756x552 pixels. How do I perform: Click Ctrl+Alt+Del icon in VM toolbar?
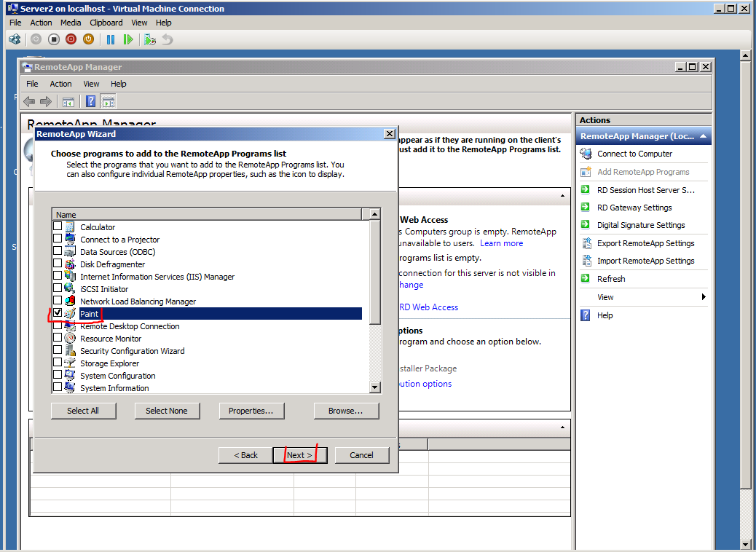[x=15, y=39]
